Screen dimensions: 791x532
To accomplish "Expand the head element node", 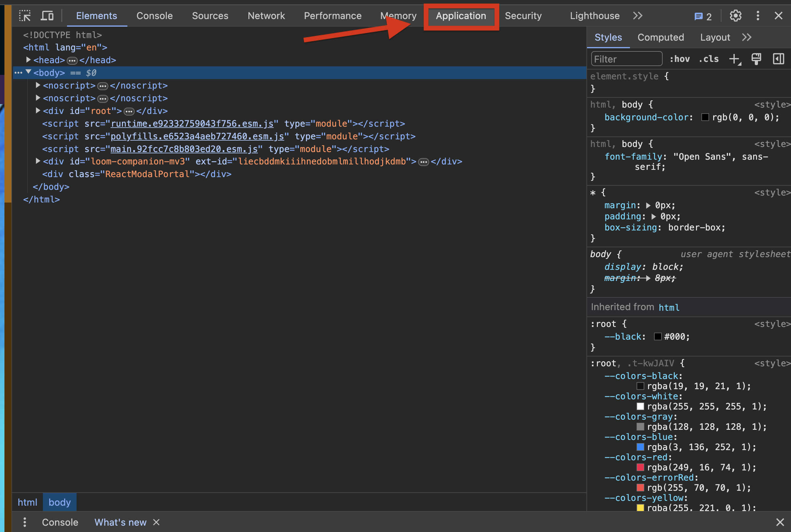I will pos(29,60).
